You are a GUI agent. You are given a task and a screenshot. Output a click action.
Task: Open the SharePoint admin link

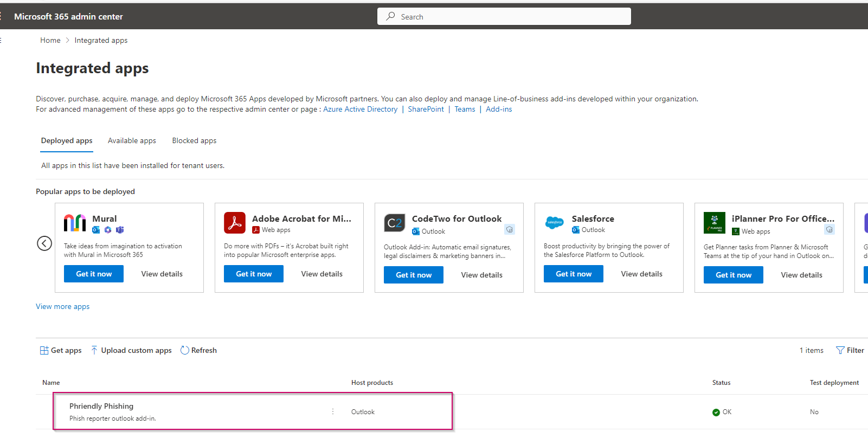click(x=426, y=109)
